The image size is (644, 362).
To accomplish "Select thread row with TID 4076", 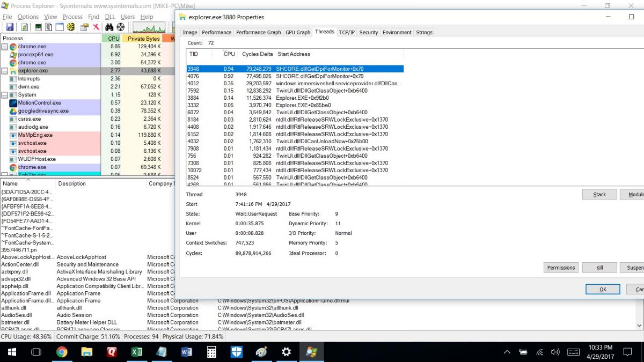I will click(295, 76).
